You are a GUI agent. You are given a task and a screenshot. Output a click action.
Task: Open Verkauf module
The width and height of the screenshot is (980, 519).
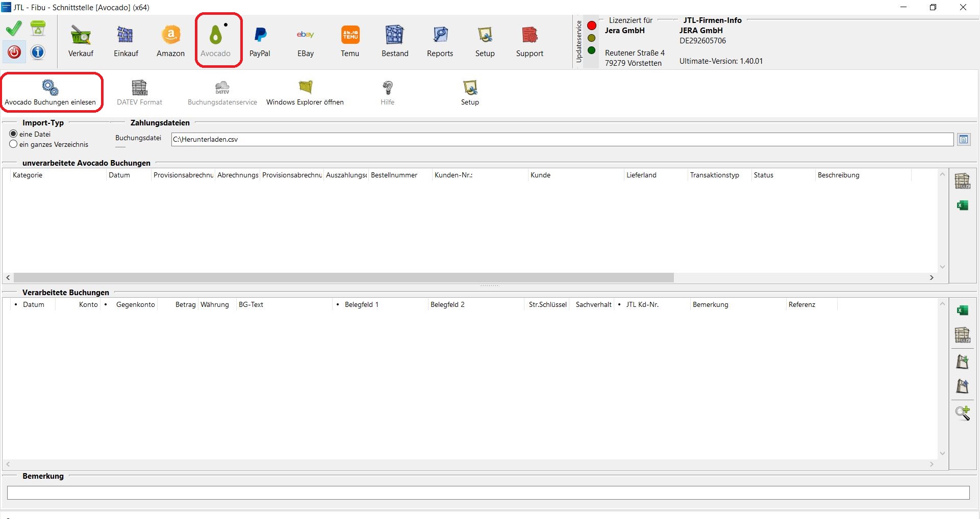(x=81, y=41)
